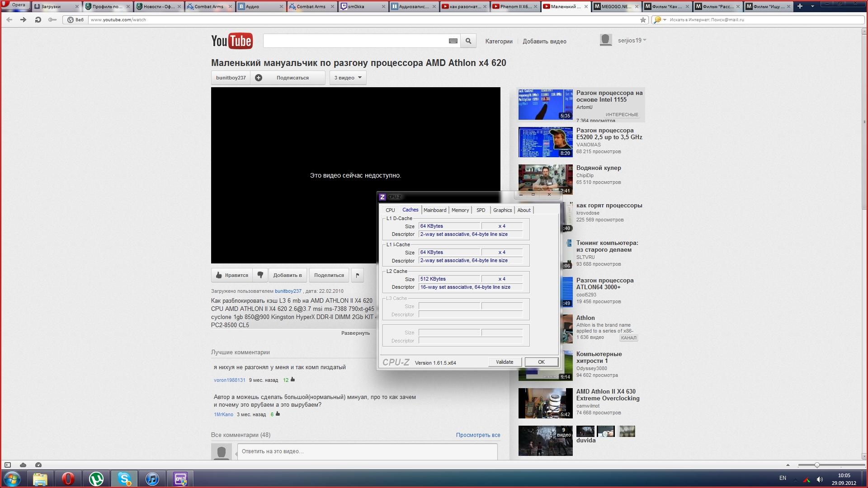Open Opera from the taskbar
Screen dimensions: 868x488
coord(68,479)
